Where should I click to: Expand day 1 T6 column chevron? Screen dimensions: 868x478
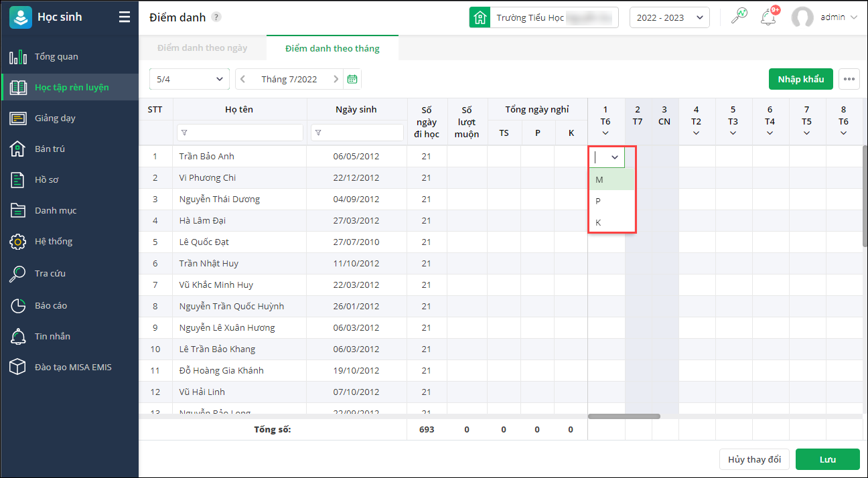(605, 133)
